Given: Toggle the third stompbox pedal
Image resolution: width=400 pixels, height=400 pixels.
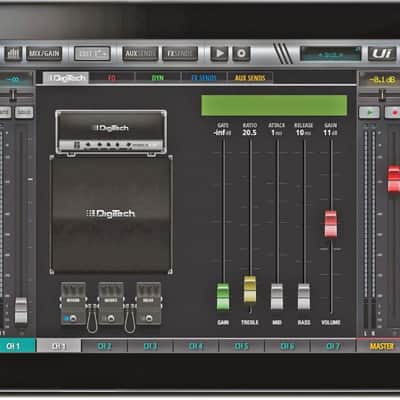Looking at the screenshot, I should point(149,303).
